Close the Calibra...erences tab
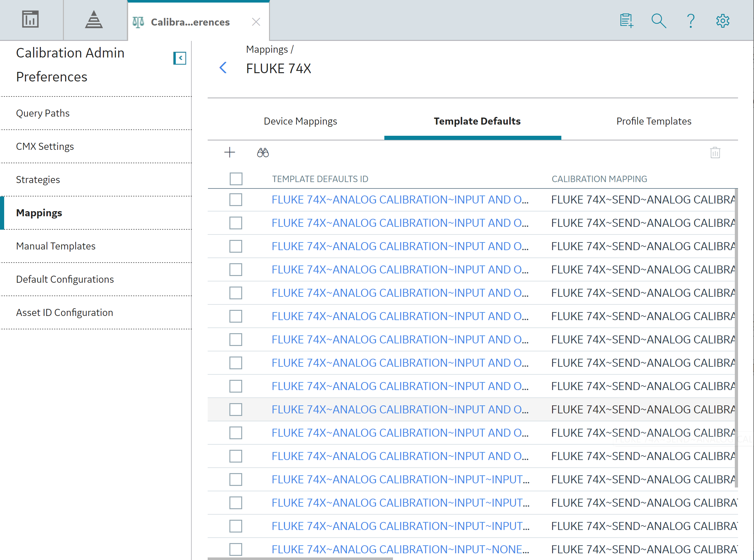Viewport: 754px width, 560px height. tap(256, 22)
